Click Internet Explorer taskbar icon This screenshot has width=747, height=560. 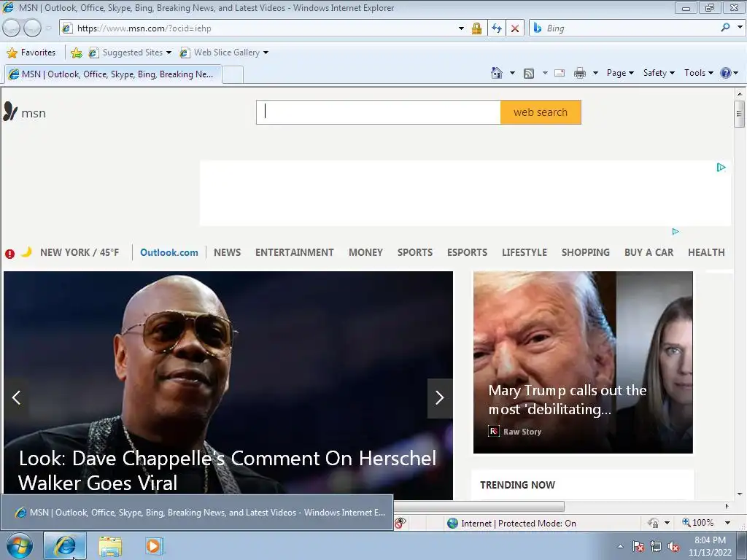65,545
